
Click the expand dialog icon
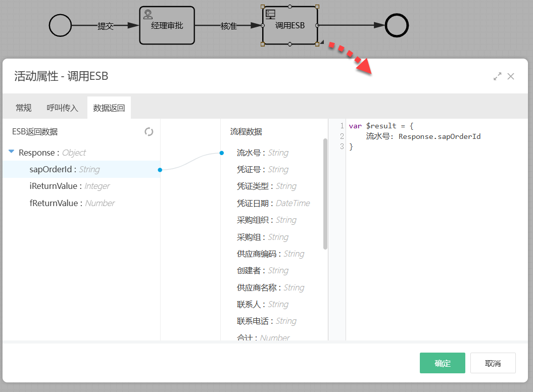(498, 76)
